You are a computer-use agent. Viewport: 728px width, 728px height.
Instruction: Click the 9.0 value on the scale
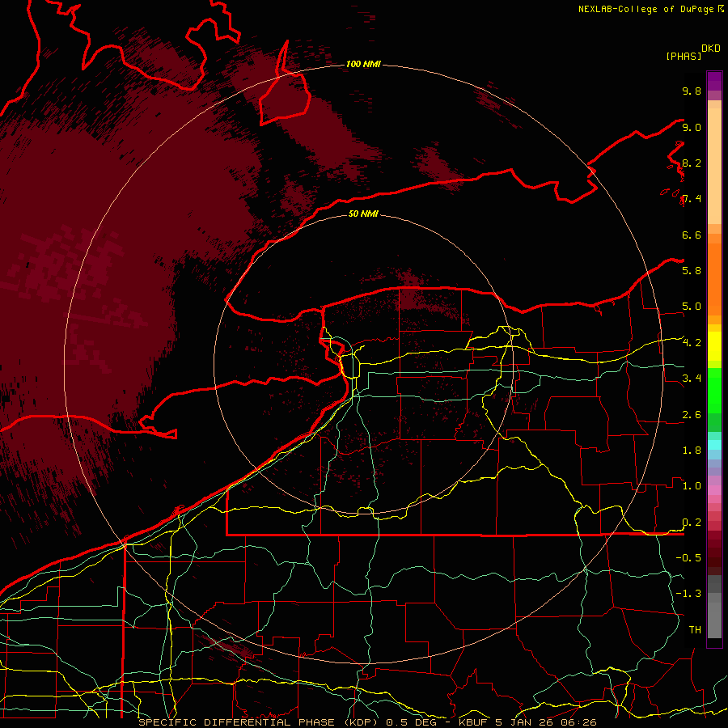tap(692, 128)
